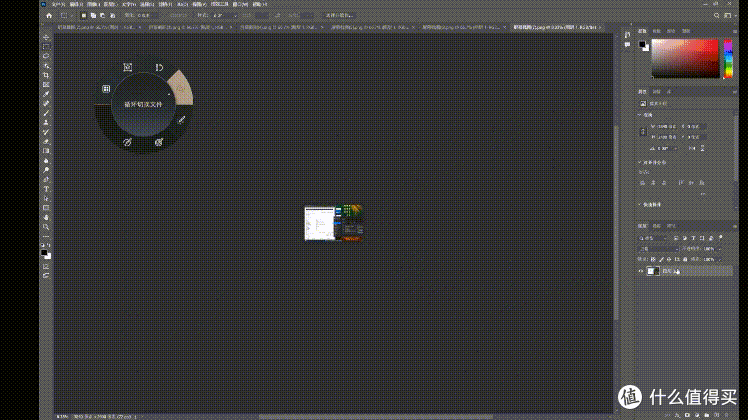Click flip horizontal button in Properties
The width and height of the screenshot is (748, 420).
click(x=692, y=148)
